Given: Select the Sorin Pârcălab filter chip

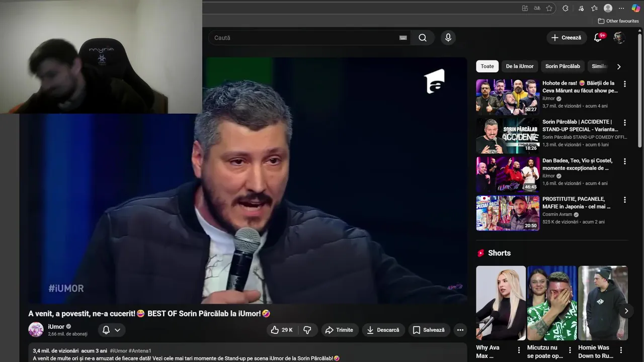Looking at the screenshot, I should (x=562, y=66).
